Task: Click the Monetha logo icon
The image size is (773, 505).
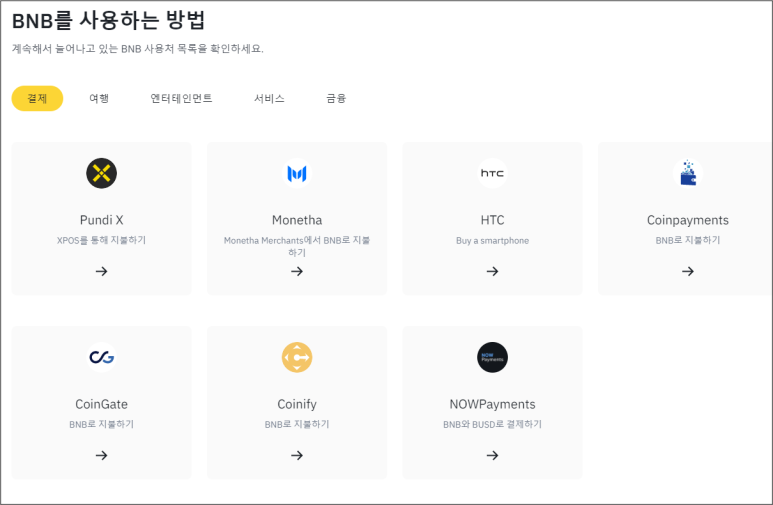Action: (x=297, y=173)
